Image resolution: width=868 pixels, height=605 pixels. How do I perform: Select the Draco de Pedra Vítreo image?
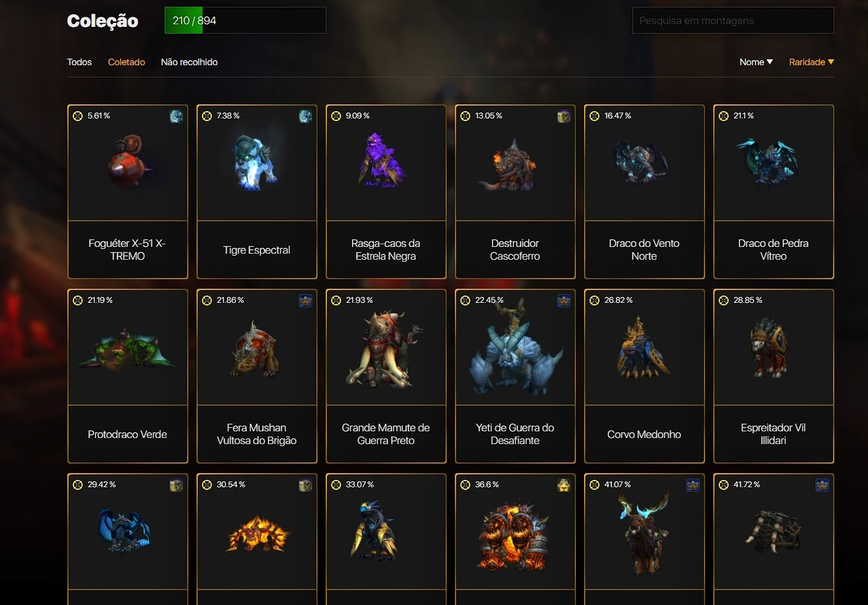[774, 163]
